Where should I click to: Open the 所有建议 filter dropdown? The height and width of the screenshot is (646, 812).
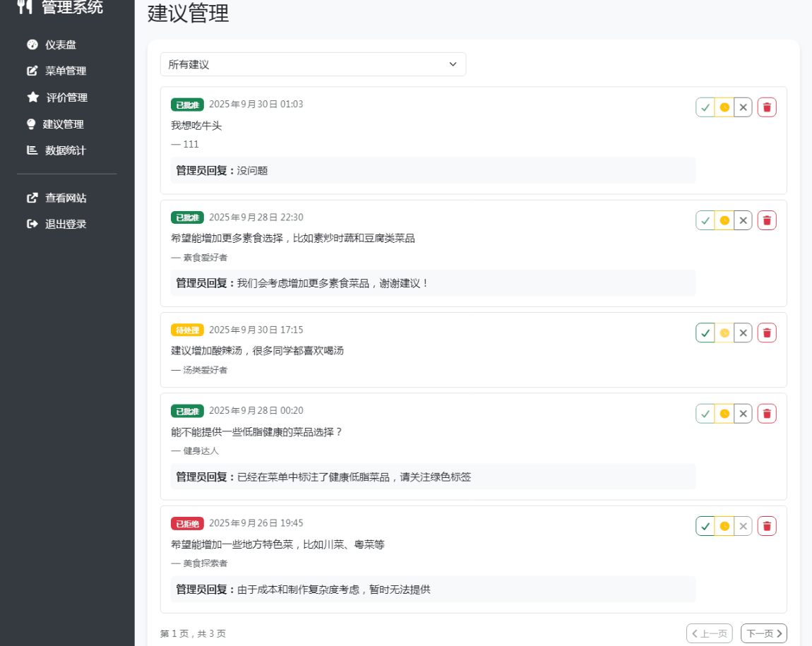pos(313,64)
